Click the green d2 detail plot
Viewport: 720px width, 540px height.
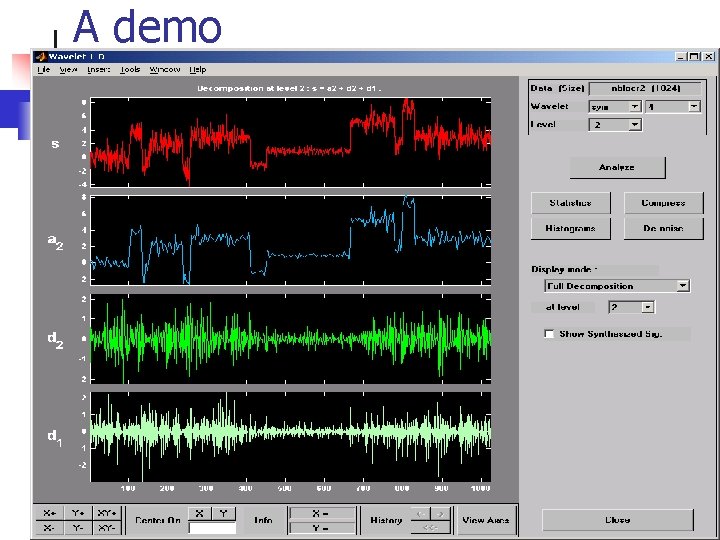pos(291,339)
